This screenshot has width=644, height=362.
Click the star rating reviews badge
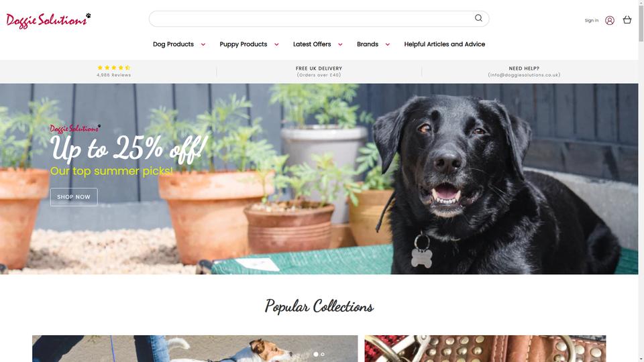pyautogui.click(x=114, y=71)
